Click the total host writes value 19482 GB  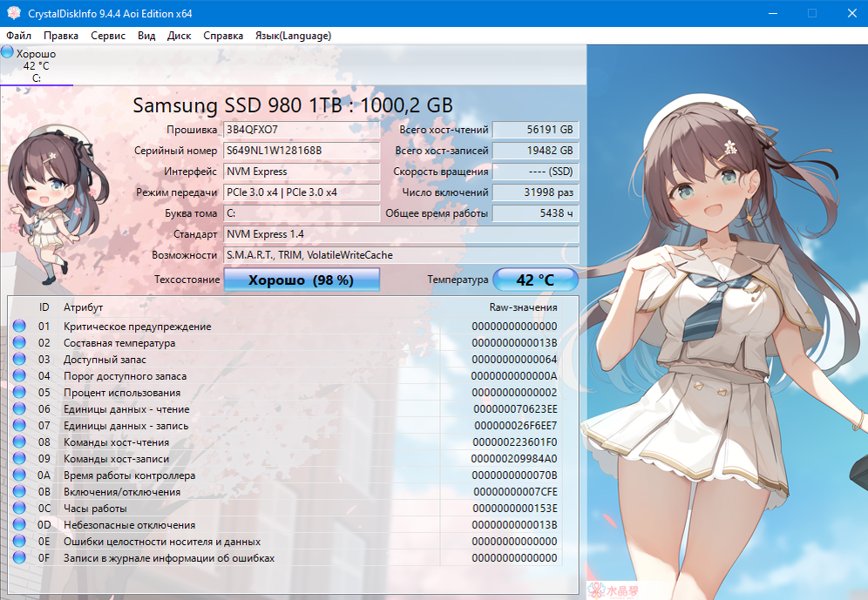pos(535,151)
